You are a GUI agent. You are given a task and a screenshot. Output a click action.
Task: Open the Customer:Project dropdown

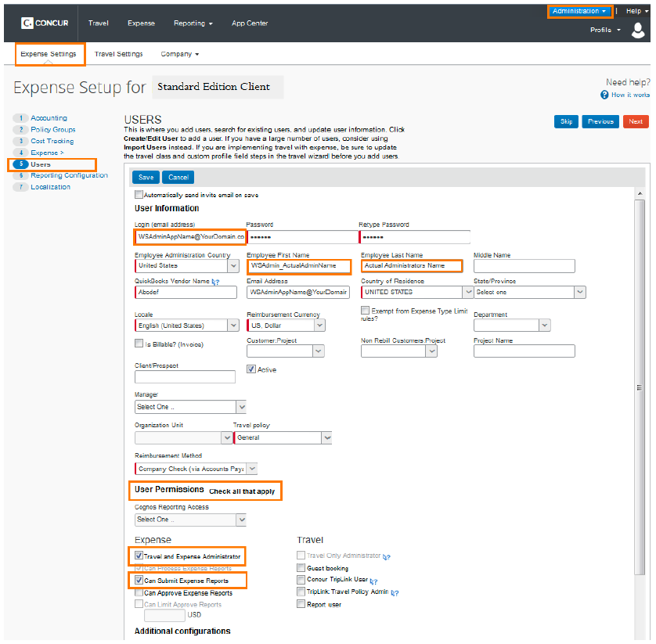(x=319, y=351)
